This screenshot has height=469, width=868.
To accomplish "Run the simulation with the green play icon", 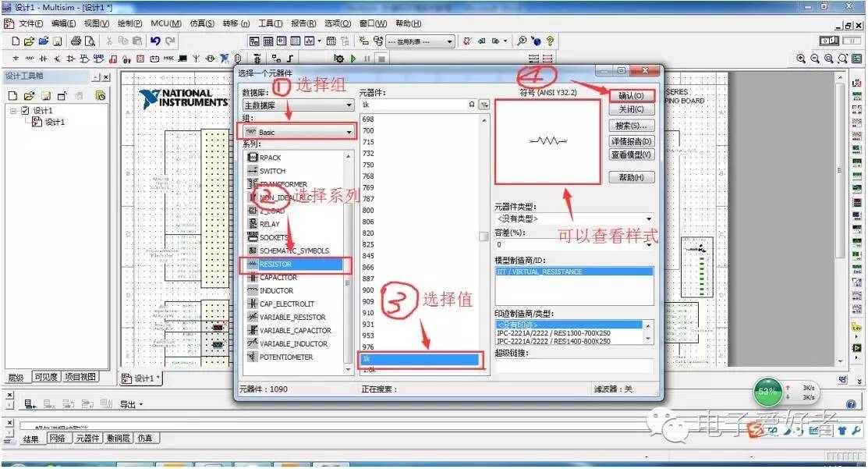I will (353, 58).
